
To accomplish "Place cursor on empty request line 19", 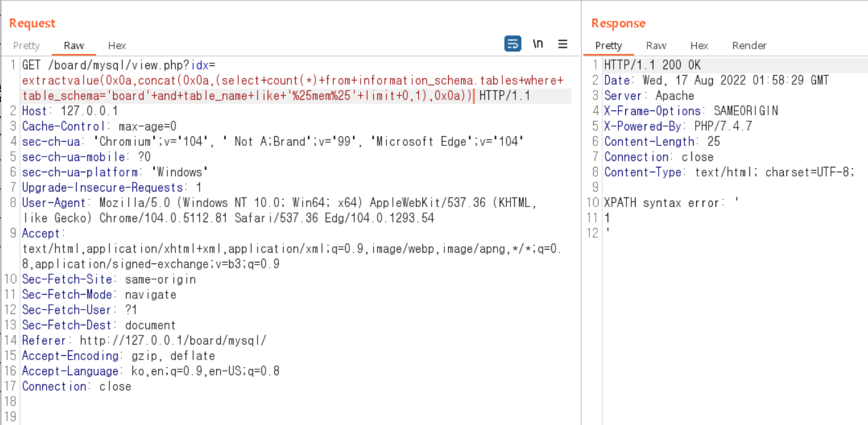I will pyautogui.click(x=295, y=417).
